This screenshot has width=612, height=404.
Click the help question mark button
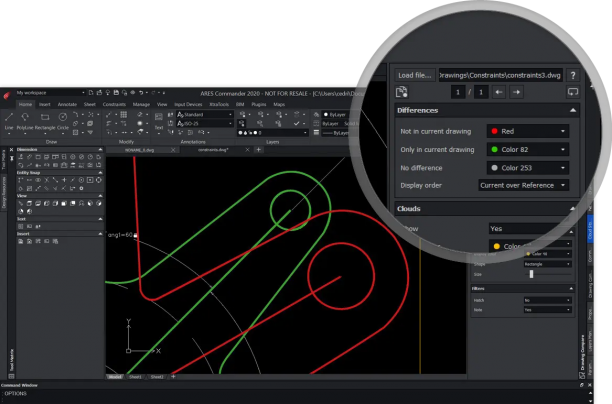573,75
